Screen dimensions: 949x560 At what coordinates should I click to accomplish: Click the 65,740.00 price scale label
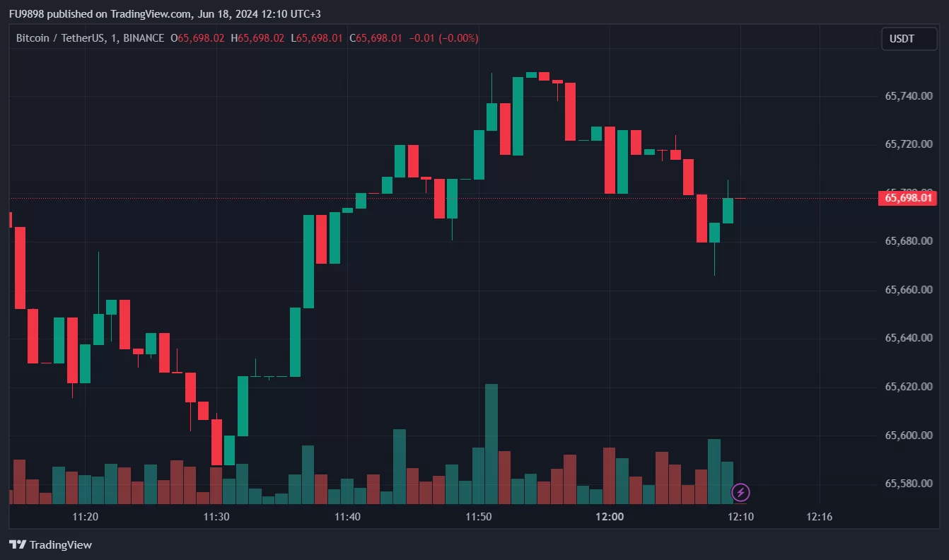coord(908,96)
